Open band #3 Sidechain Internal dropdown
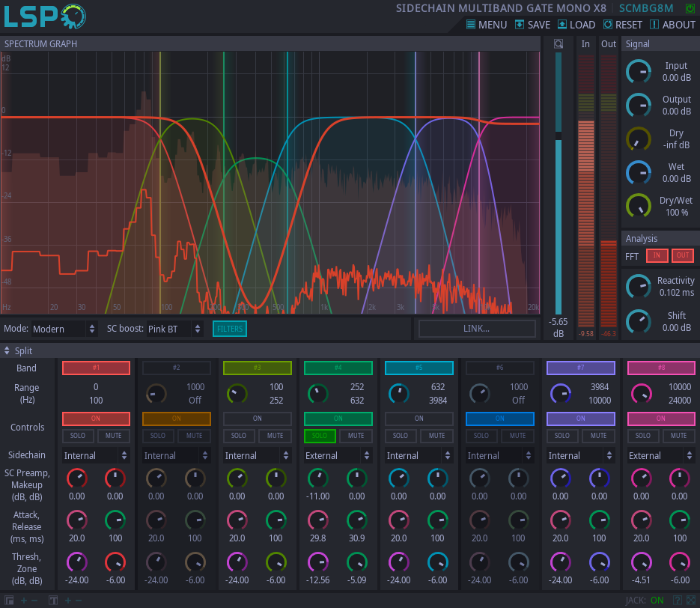The height and width of the screenshot is (608, 700). coord(257,456)
